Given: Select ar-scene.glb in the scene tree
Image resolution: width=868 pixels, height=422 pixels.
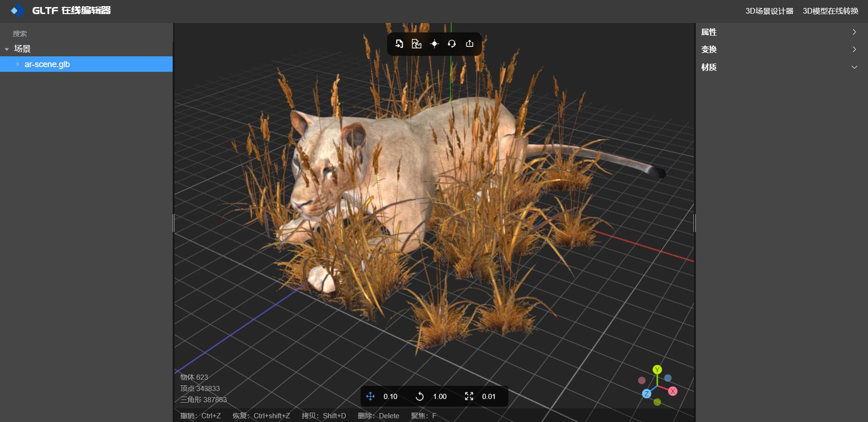Looking at the screenshot, I should [86, 64].
